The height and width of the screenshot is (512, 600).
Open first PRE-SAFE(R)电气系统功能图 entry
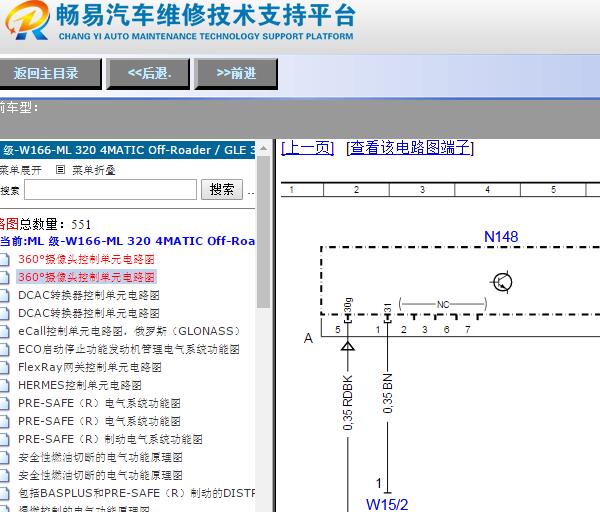pos(99,403)
